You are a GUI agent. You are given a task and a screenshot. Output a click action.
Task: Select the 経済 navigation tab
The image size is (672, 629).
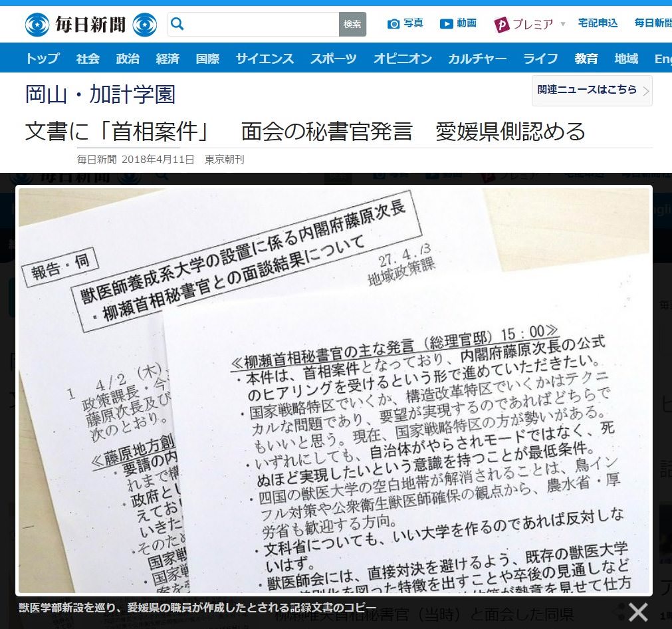168,59
